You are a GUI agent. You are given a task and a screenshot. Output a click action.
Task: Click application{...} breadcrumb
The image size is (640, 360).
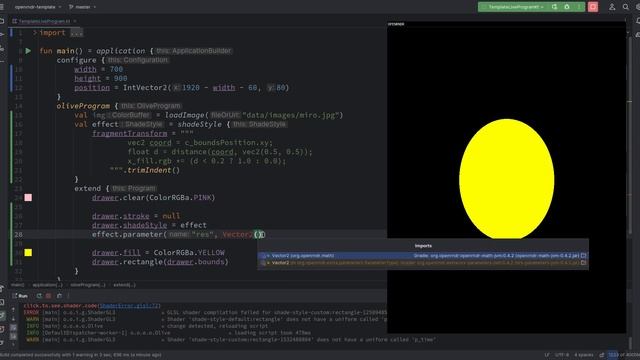47,285
